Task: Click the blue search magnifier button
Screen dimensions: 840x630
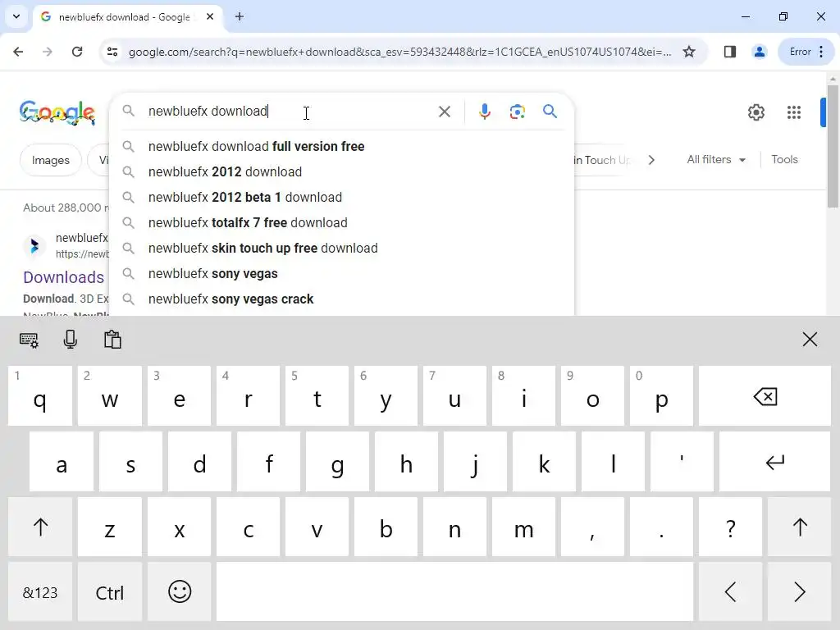Action: (x=550, y=112)
